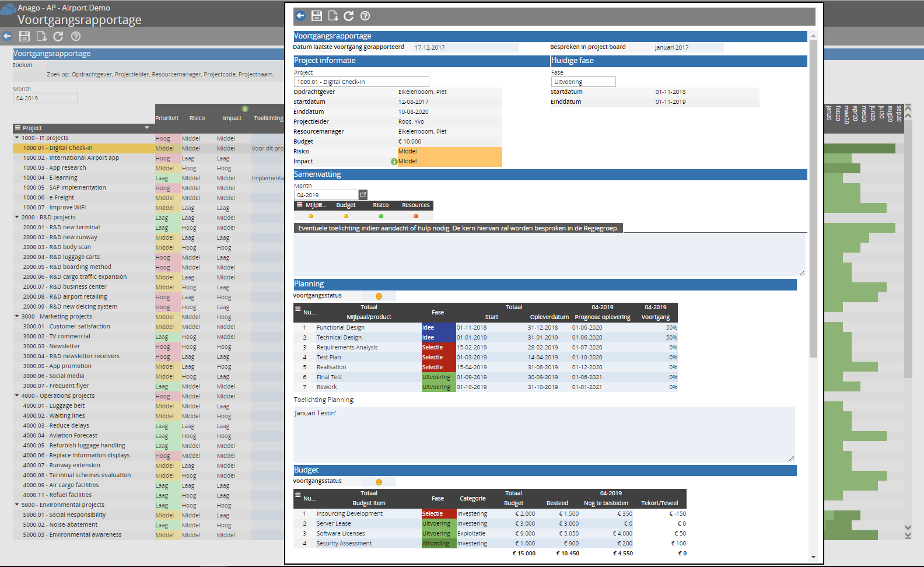The image size is (924, 567).
Task: Collapse the 1000 - IT projects group
Action: [x=17, y=138]
